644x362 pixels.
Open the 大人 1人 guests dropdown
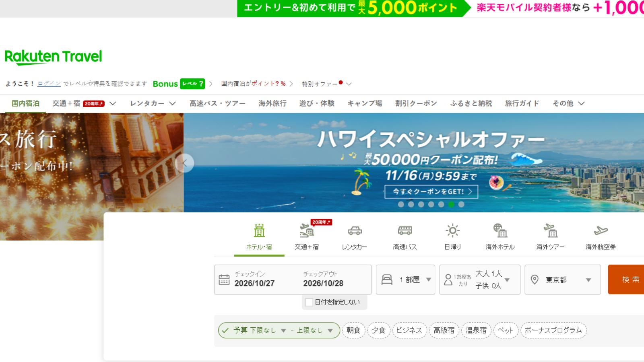coord(480,280)
